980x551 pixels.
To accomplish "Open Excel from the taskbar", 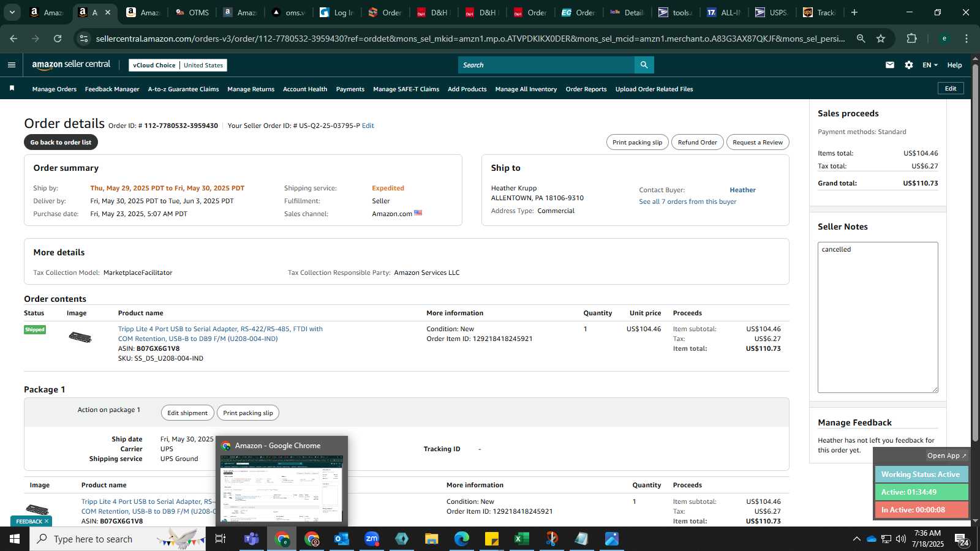I will [x=521, y=539].
